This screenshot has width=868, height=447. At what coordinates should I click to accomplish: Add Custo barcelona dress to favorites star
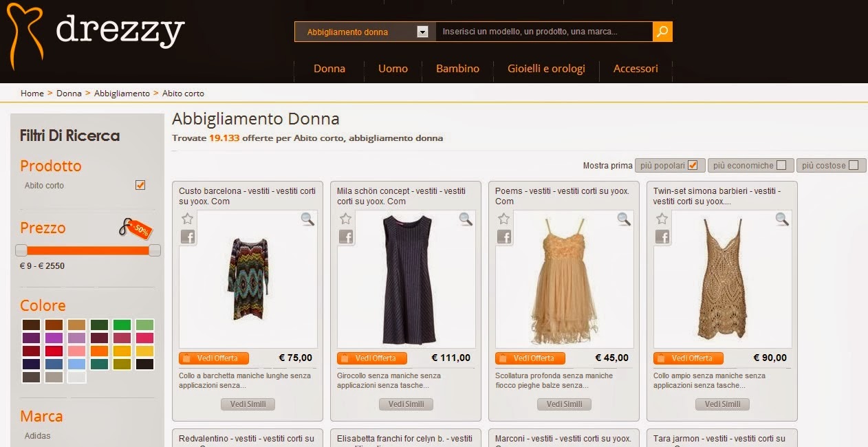188,219
